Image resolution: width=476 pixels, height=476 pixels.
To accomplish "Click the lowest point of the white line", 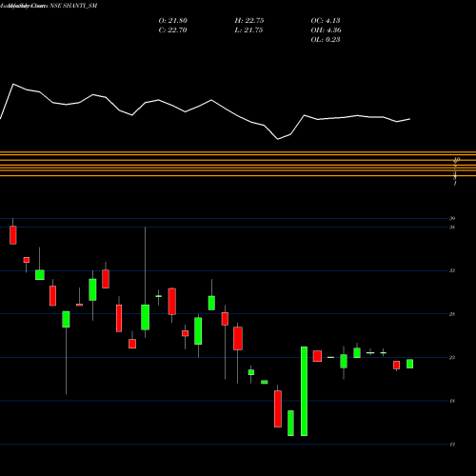I will coord(278,139).
